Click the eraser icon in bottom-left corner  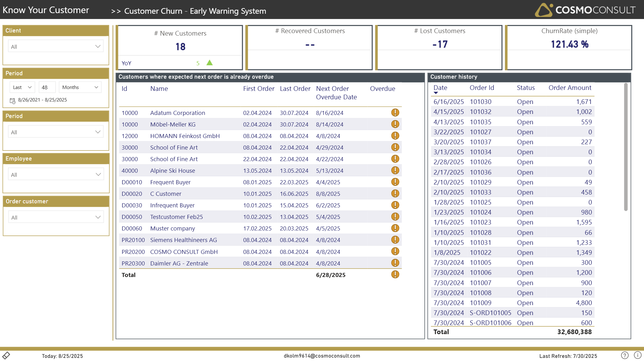pyautogui.click(x=6, y=355)
